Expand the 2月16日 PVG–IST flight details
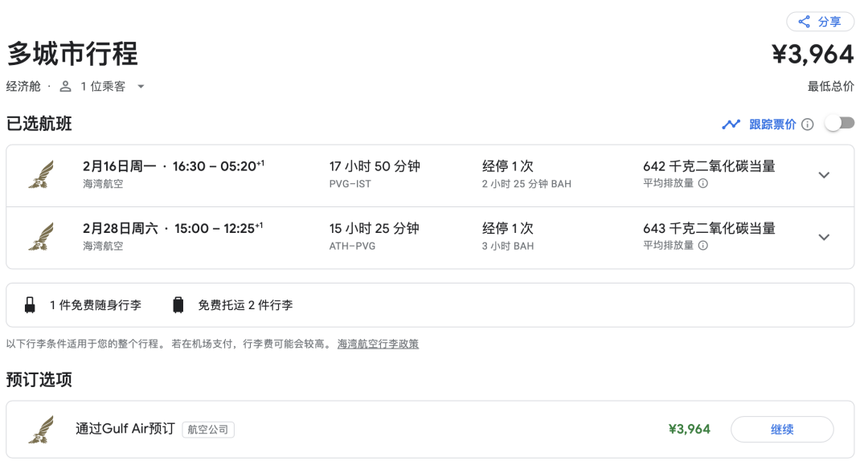 (x=824, y=175)
